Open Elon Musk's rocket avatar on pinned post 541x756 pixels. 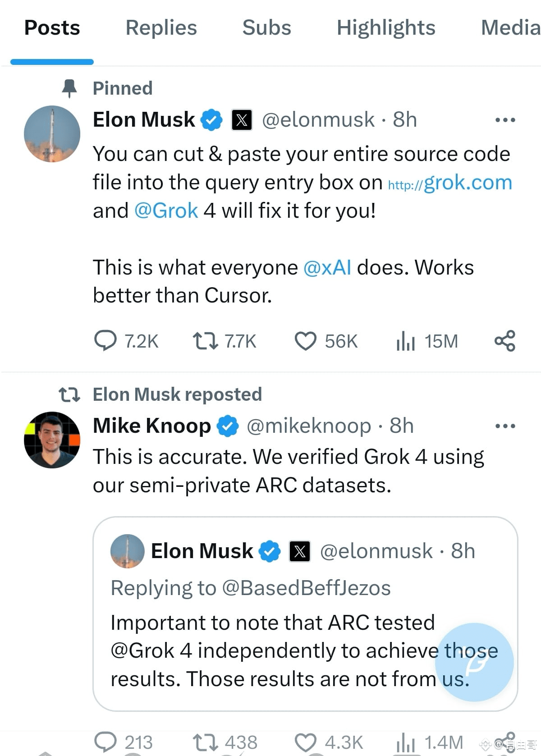coord(52,134)
